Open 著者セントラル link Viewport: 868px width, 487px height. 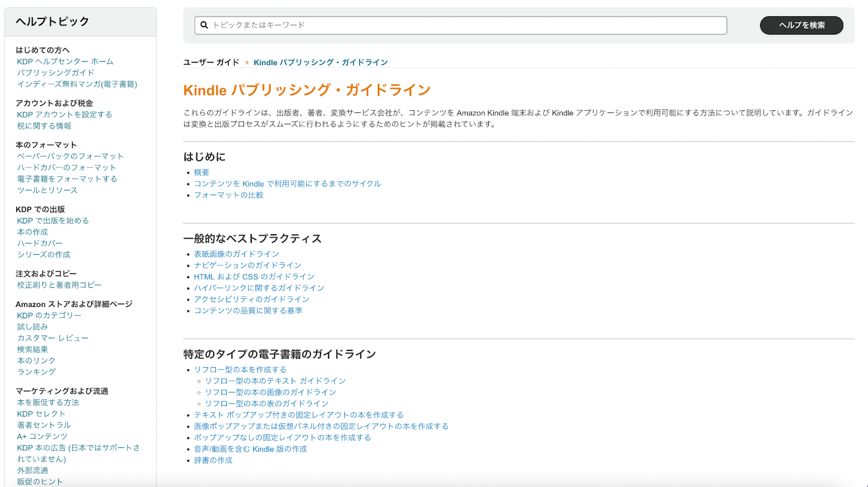click(x=44, y=425)
